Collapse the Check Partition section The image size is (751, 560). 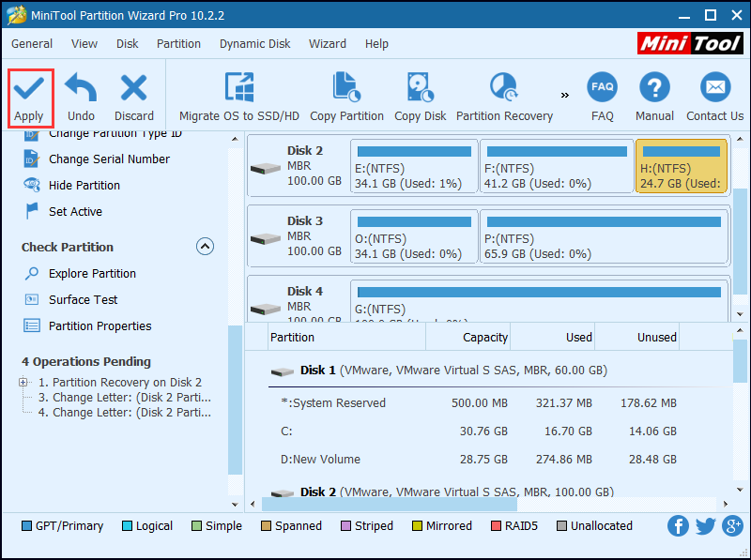(205, 247)
